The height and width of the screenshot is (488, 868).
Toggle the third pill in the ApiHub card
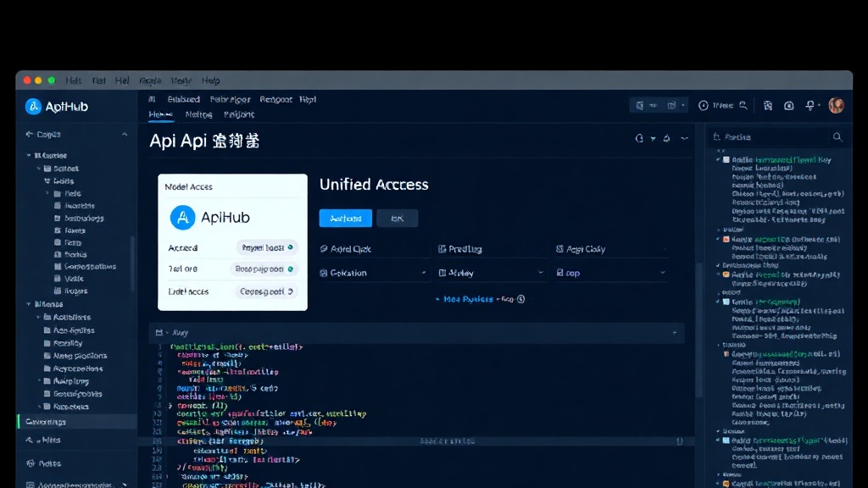click(266, 291)
